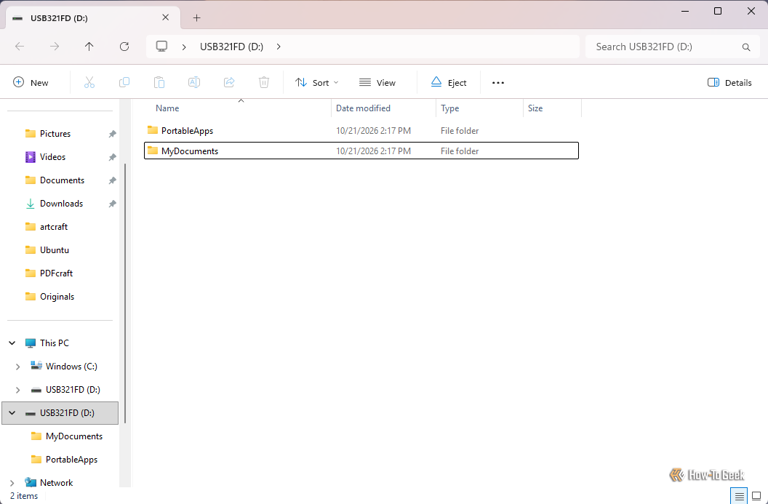Collapse the selected USB321FD (D:) tree node

pyautogui.click(x=12, y=413)
